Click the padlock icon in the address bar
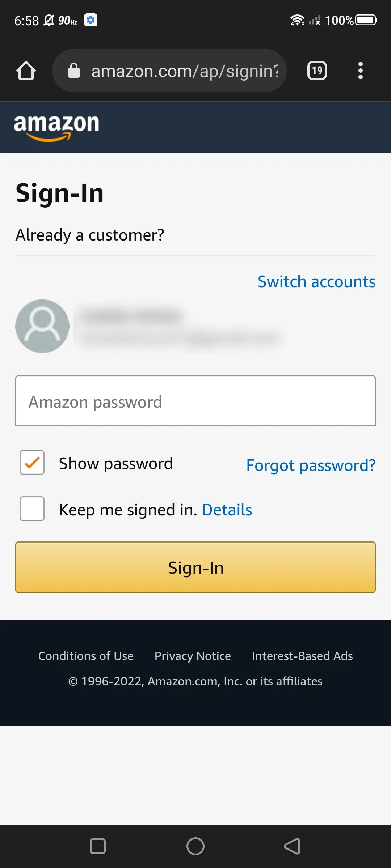The image size is (391, 868). pyautogui.click(x=74, y=71)
